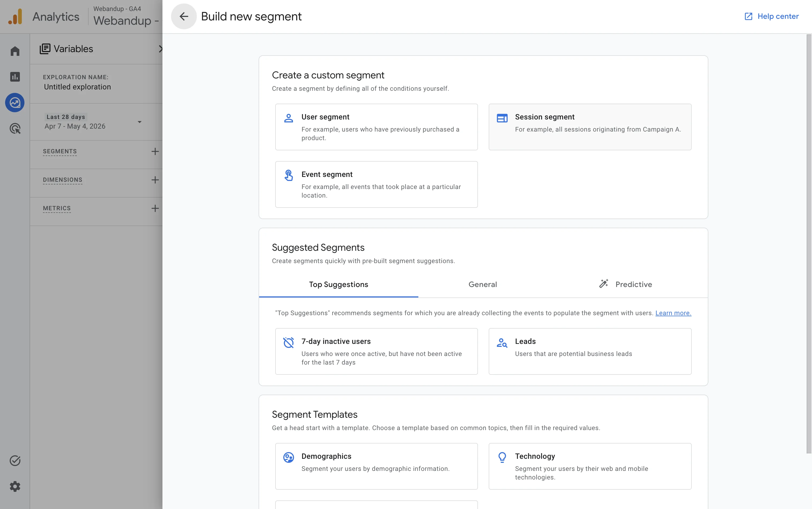
Task: Switch to the General tab
Action: coord(483,285)
